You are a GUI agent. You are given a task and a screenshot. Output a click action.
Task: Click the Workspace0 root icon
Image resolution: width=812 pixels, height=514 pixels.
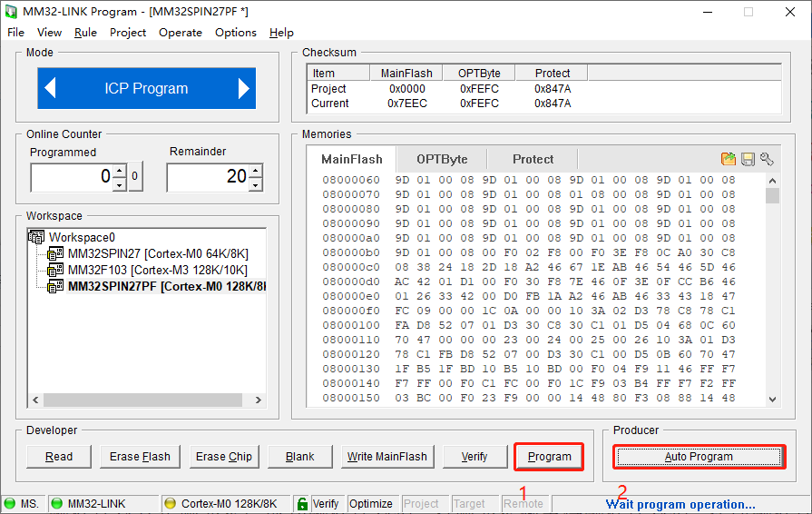click(x=36, y=237)
